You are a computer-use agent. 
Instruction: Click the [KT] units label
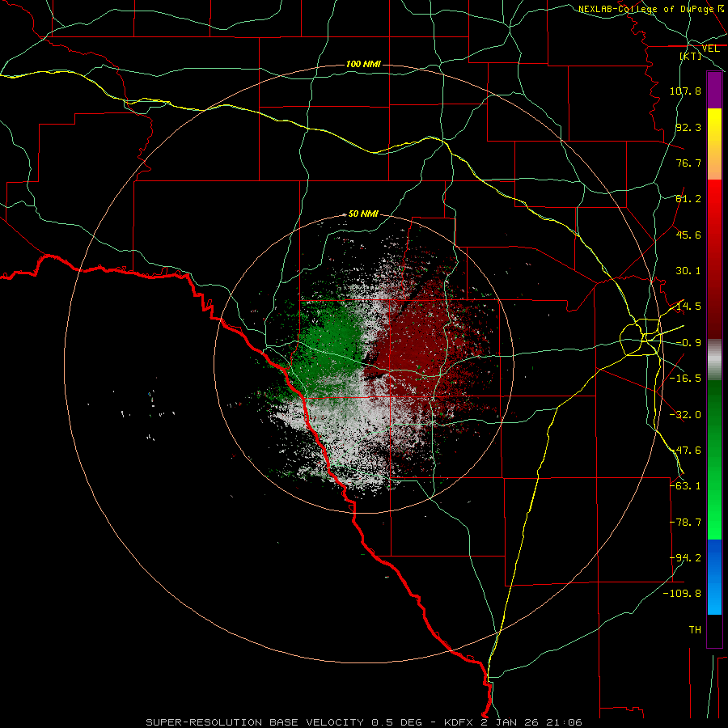coord(691,56)
